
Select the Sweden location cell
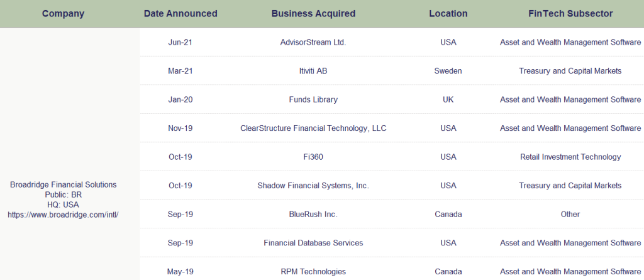point(448,70)
